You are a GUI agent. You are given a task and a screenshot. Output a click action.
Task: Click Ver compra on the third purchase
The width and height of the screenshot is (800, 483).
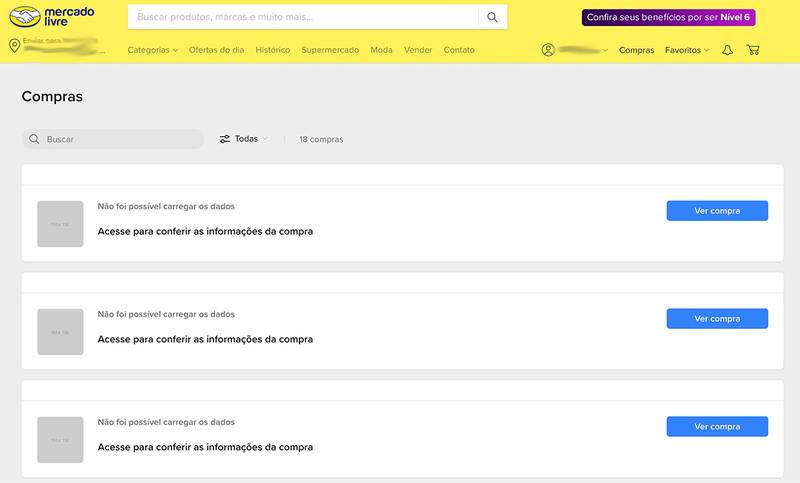click(717, 426)
